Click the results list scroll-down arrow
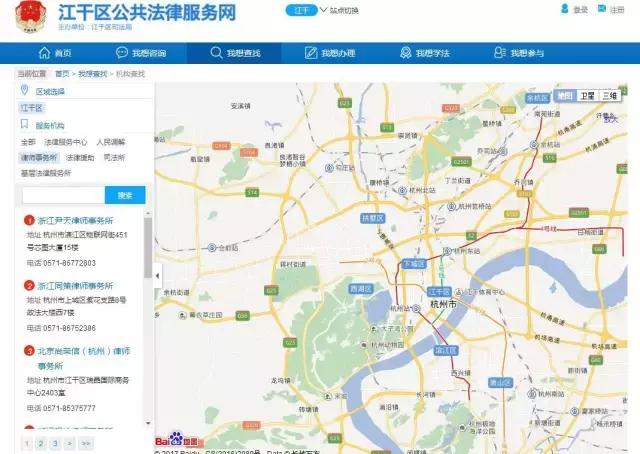This screenshot has width=640, height=454. [x=148, y=423]
